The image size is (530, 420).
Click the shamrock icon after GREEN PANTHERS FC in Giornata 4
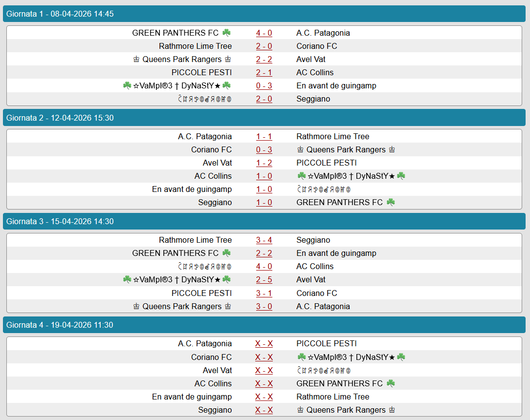coord(391,383)
